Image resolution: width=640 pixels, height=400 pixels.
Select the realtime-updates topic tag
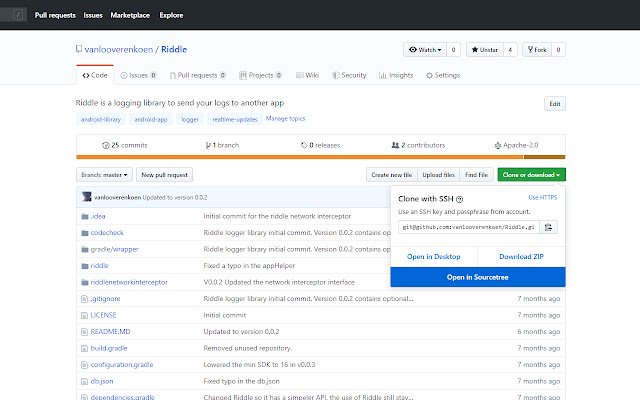[235, 119]
